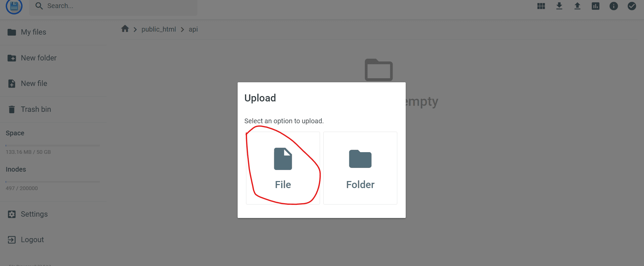Choose the Folder upload option
The width and height of the screenshot is (644, 266).
[x=360, y=168]
